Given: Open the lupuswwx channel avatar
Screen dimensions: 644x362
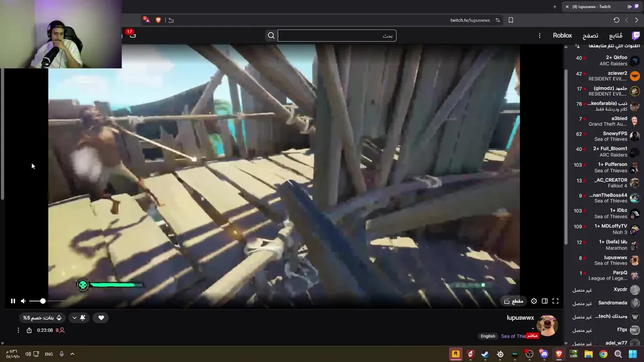Looking at the screenshot, I should [547, 326].
